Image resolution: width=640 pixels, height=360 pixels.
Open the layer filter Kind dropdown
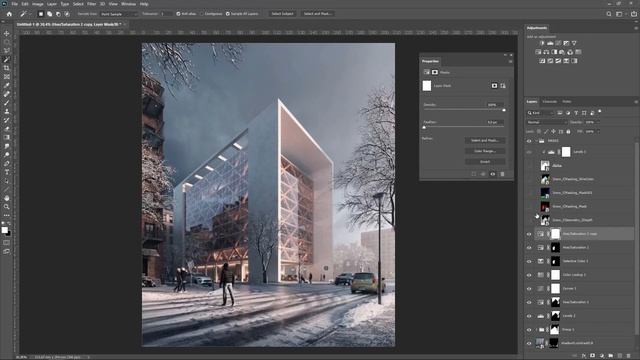[540, 113]
